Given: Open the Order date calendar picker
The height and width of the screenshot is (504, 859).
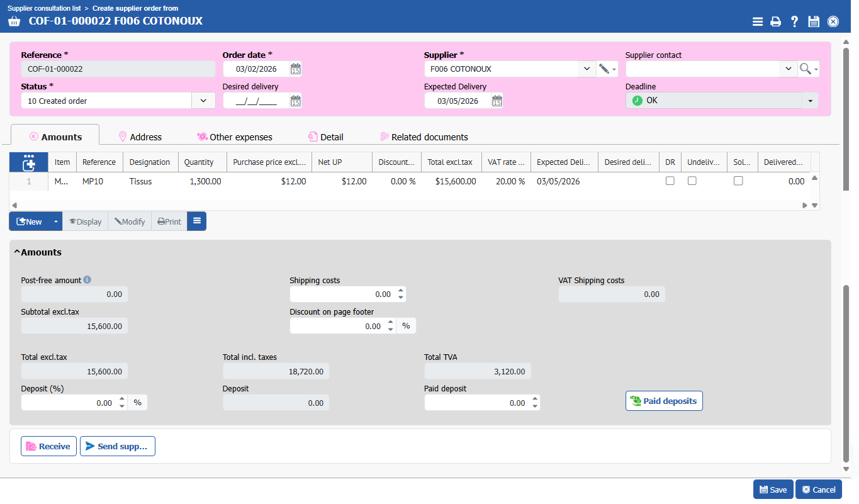Looking at the screenshot, I should coord(296,69).
